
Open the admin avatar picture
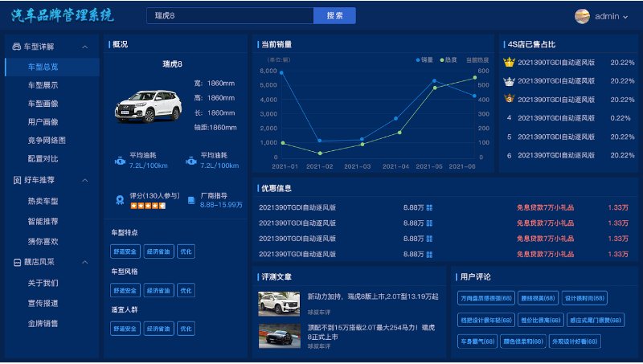click(582, 16)
